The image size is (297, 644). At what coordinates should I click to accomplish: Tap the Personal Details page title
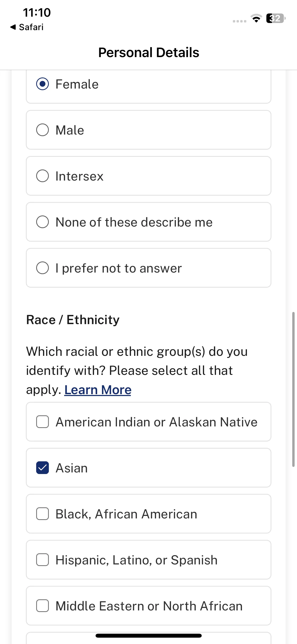click(x=149, y=52)
